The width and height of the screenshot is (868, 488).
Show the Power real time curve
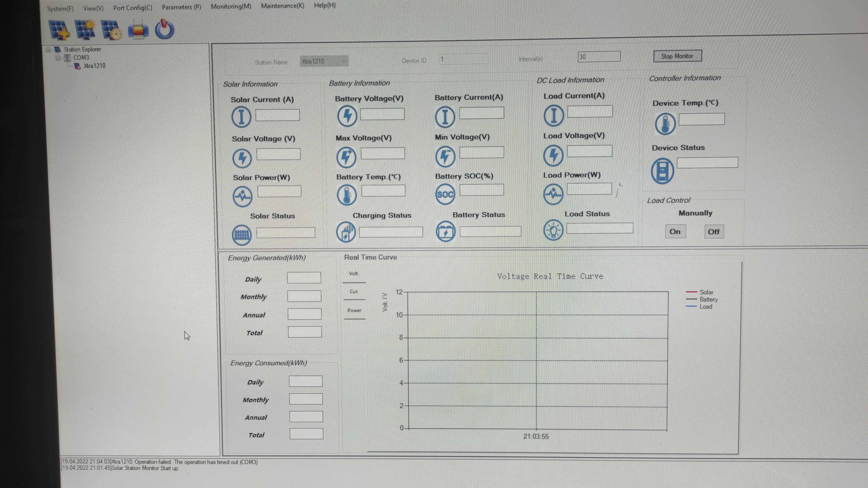point(354,311)
